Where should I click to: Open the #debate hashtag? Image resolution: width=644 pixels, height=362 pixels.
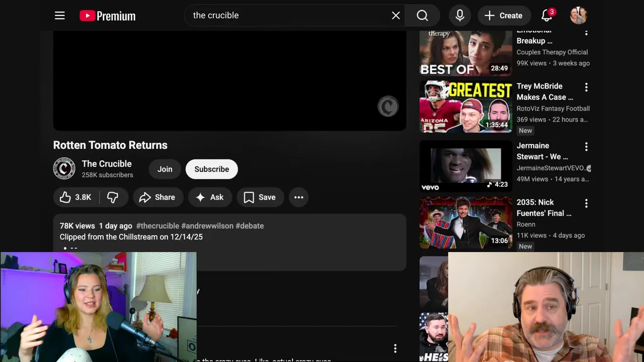(x=250, y=226)
